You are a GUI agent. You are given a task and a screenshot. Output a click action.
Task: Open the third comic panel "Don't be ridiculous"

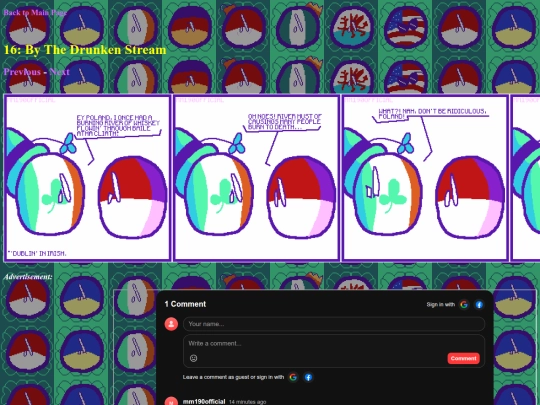[425, 178]
